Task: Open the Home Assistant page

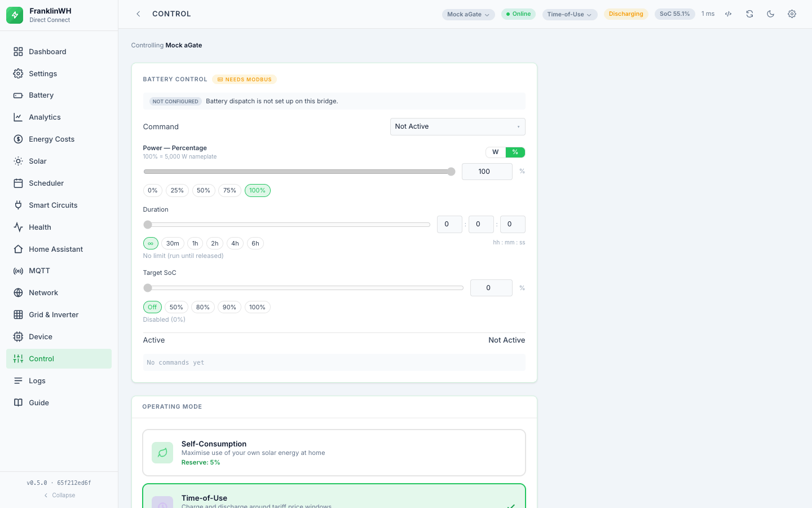Action: [59, 249]
